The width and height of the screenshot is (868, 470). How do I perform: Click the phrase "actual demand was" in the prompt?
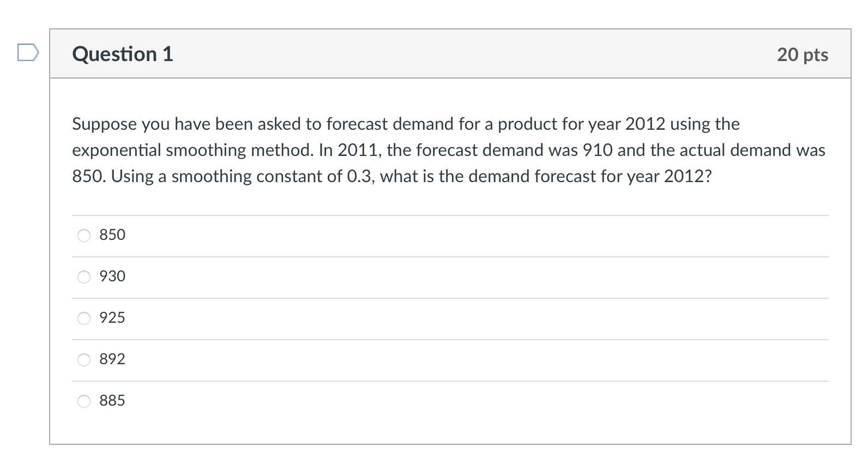coord(752,150)
